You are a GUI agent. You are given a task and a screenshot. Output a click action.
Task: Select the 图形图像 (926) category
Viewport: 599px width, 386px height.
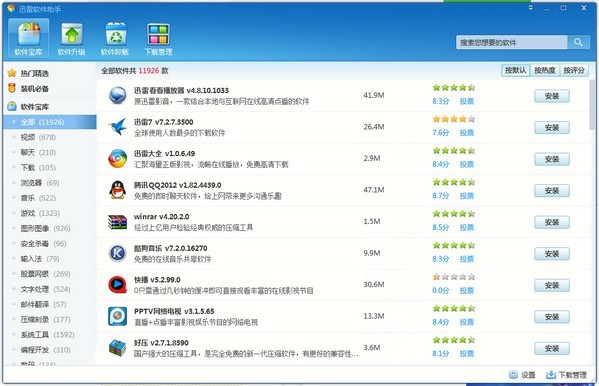click(x=45, y=229)
